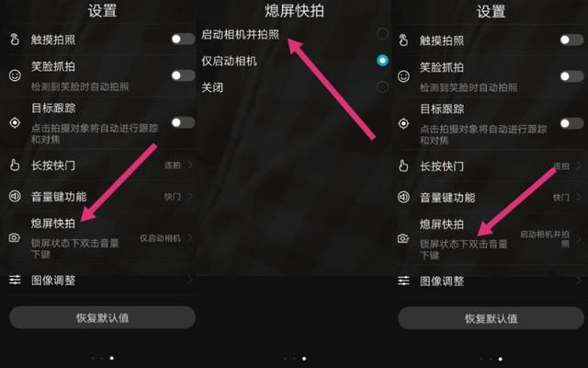Toggle 目标跟踪 switch in left settings panel

[183, 122]
